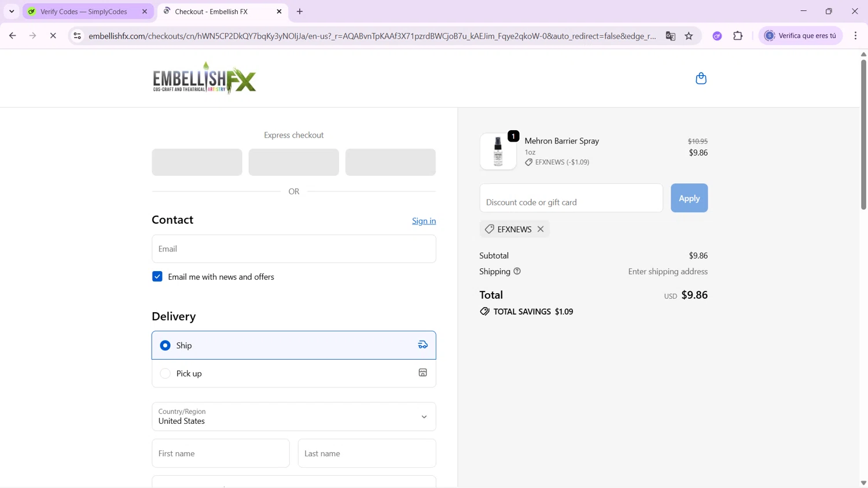This screenshot has height=488, width=868.
Task: Click the Mehron Barrier Spray product thumbnail
Action: 498,151
